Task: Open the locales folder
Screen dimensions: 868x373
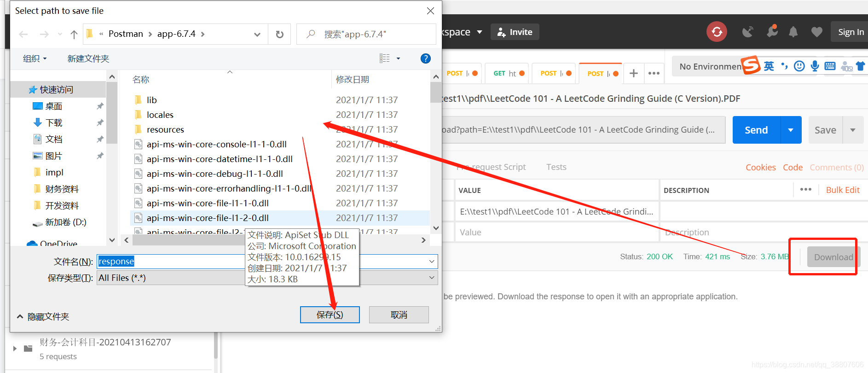Action: coord(160,115)
